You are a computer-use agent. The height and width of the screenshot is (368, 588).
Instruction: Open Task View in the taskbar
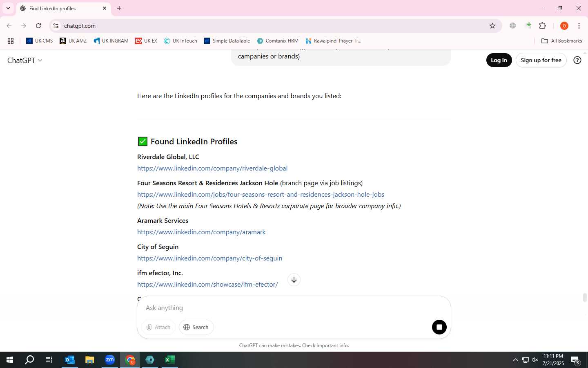click(x=49, y=360)
